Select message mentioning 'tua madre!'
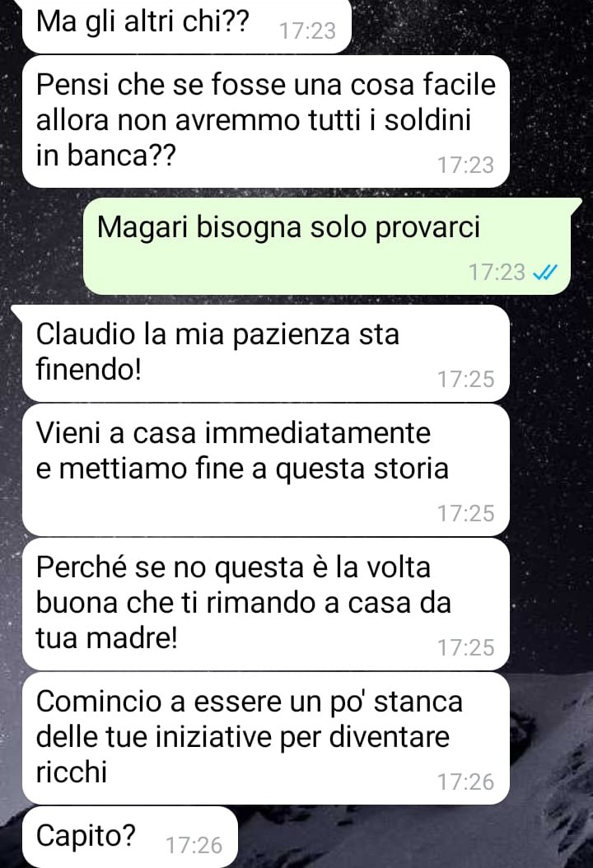This screenshot has width=593, height=868. tap(266, 604)
